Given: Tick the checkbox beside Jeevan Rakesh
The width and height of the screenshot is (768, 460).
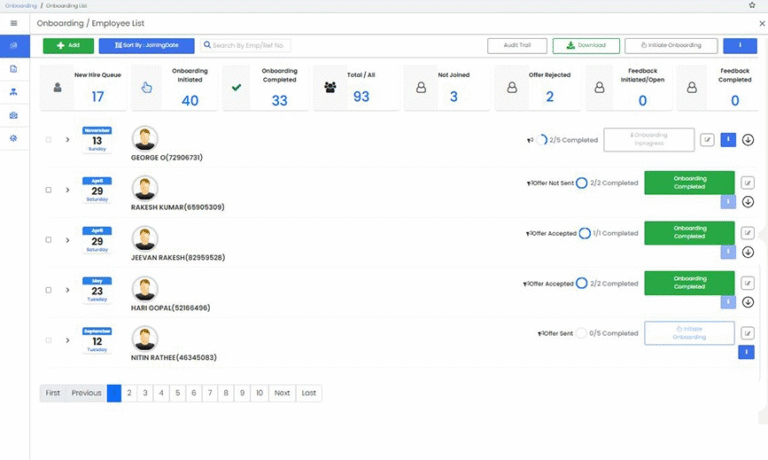Looking at the screenshot, I should [48, 240].
